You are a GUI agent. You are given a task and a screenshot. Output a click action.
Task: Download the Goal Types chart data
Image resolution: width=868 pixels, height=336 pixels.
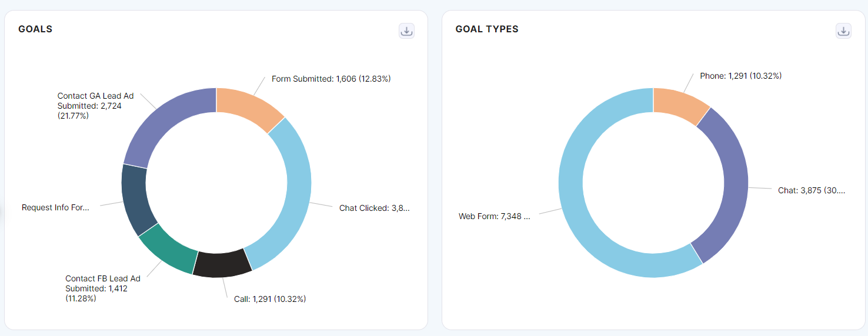point(843,31)
